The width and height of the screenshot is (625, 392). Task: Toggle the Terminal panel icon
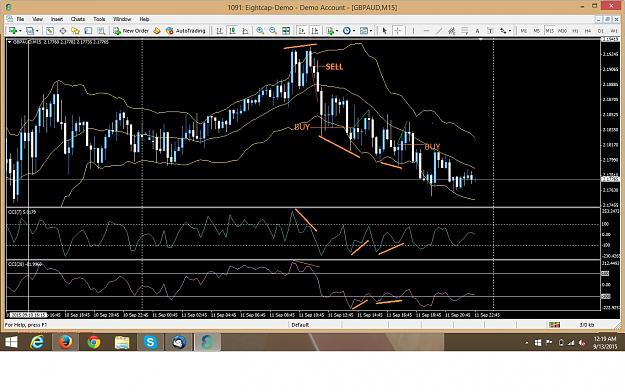(x=88, y=31)
